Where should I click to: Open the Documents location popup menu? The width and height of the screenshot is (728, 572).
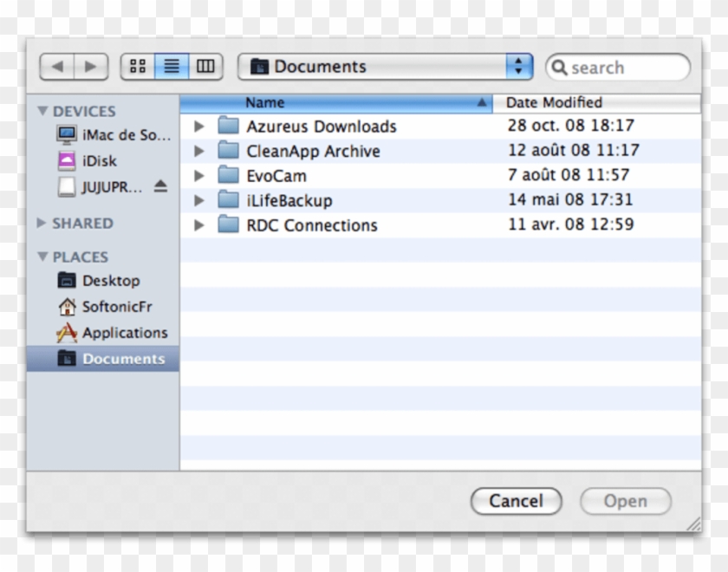tap(385, 67)
